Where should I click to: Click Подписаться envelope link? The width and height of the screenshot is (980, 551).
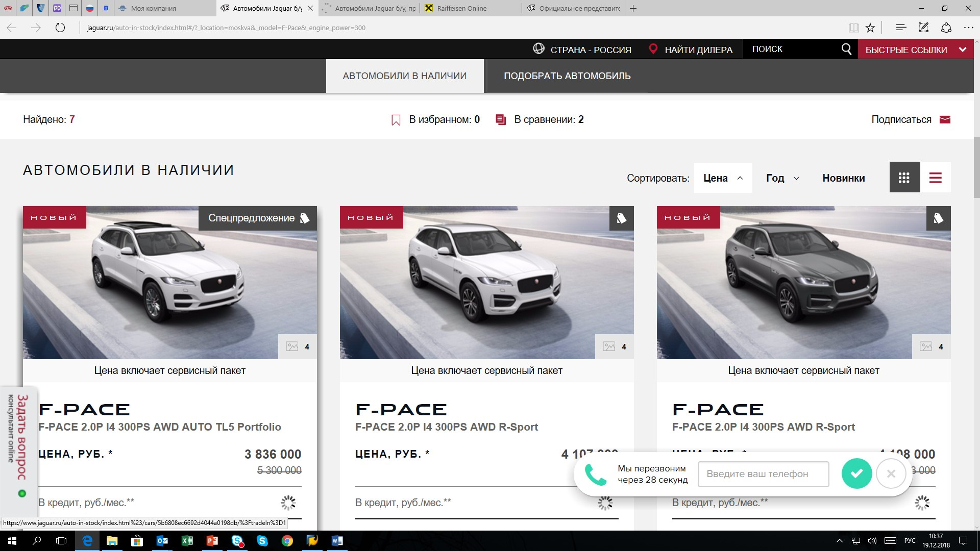pos(911,119)
